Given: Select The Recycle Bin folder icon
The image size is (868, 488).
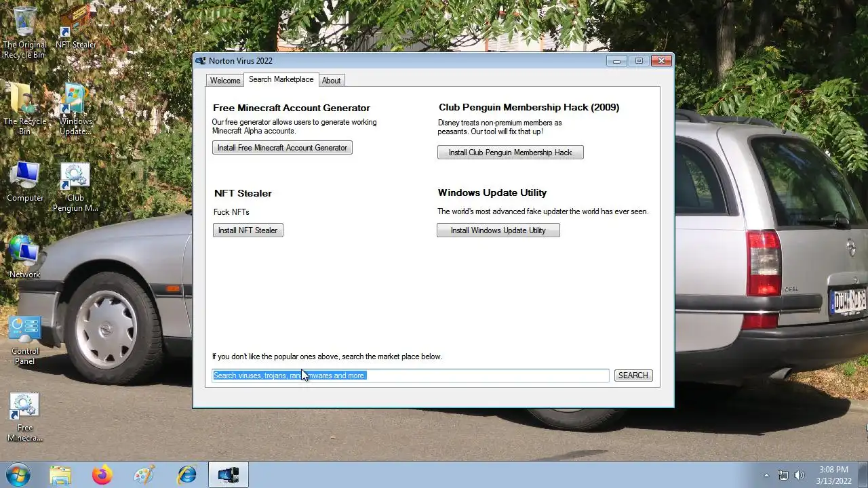Looking at the screenshot, I should [25, 108].
